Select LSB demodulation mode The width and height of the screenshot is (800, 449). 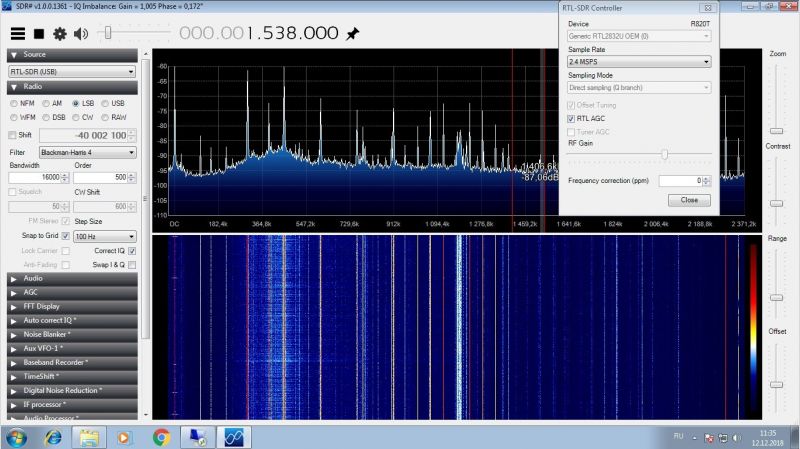coord(83,103)
